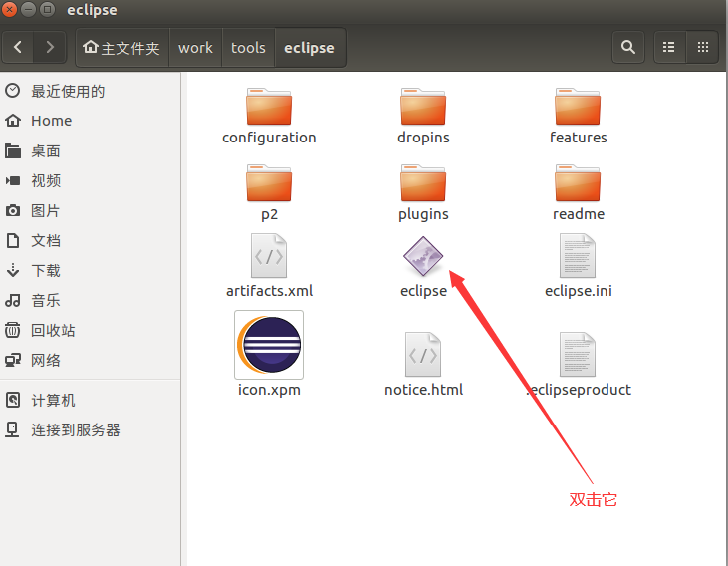Click the notice.html file name

tap(423, 390)
